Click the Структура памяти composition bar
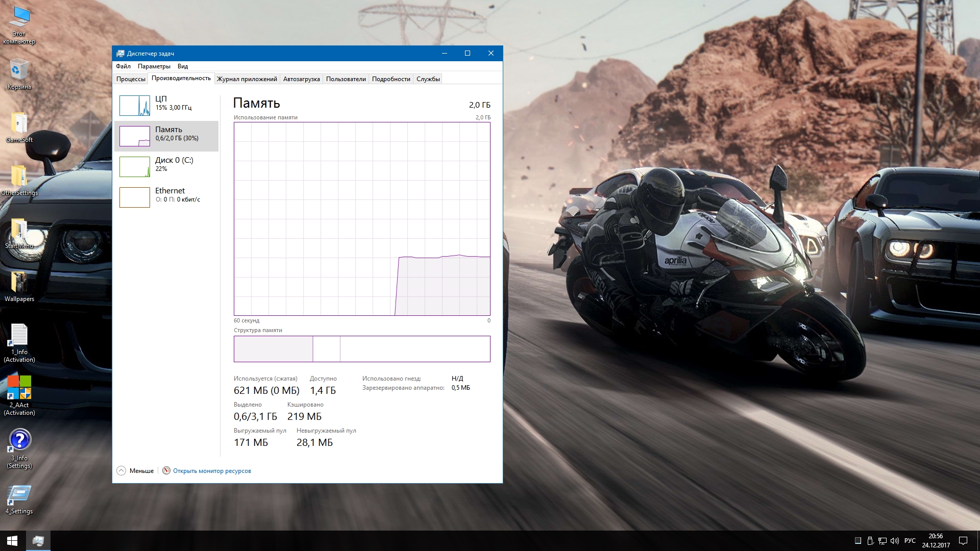The height and width of the screenshot is (551, 980). click(x=362, y=349)
